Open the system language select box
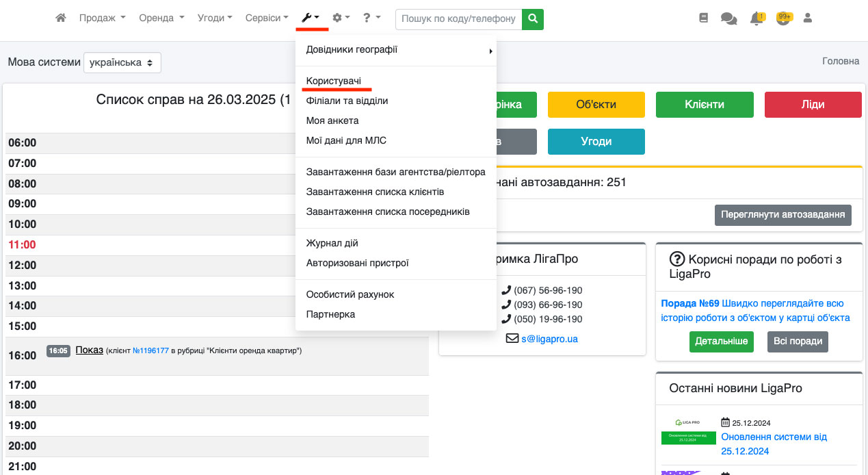This screenshot has height=475, width=868. coord(122,62)
